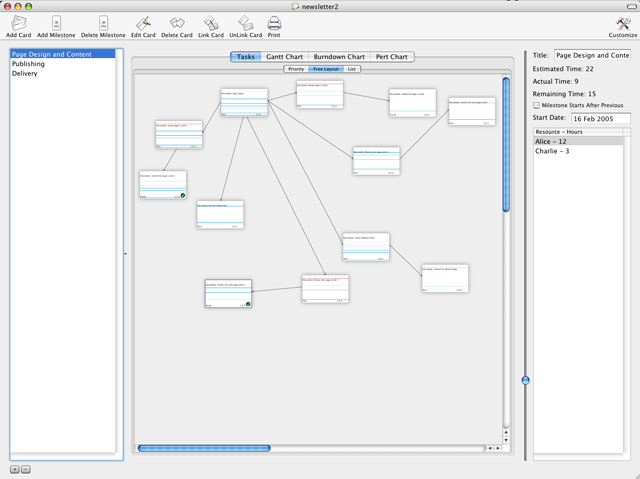Switch task view to Priority
The image size is (640, 479).
pos(296,69)
